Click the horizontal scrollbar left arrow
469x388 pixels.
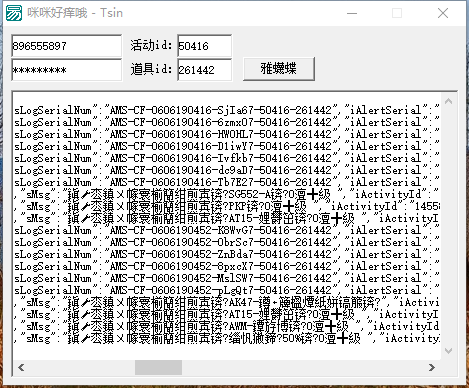click(21, 367)
